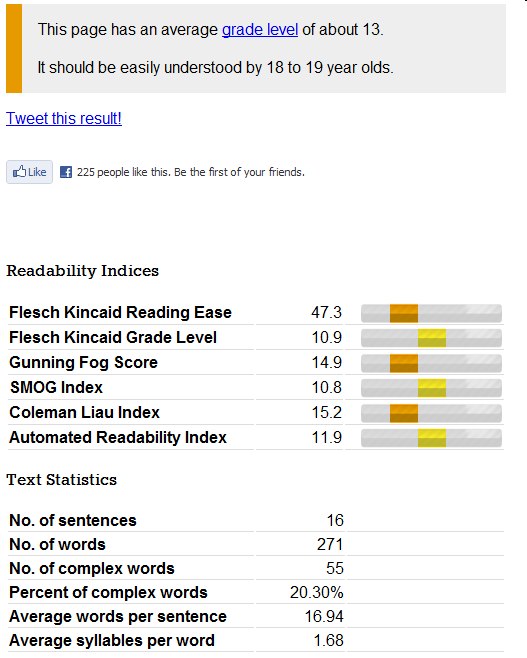
Task: Click the Coleman Liau Index bar
Action: click(x=431, y=413)
